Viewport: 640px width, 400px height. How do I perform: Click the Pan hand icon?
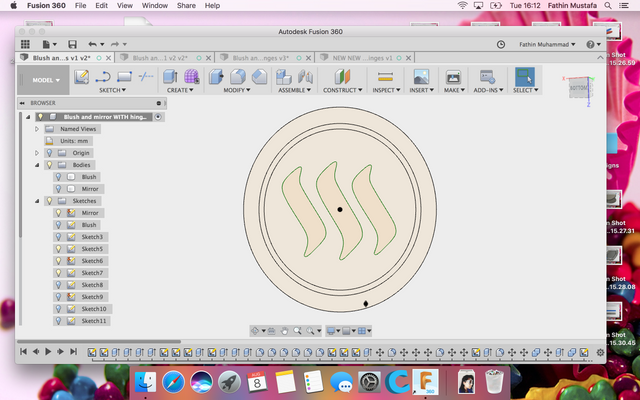pyautogui.click(x=284, y=331)
